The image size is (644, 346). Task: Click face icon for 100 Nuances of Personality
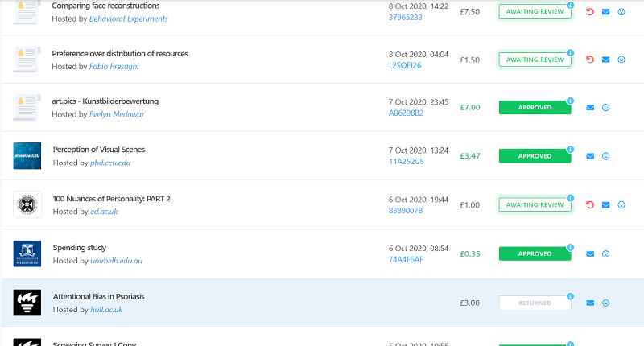(621, 205)
